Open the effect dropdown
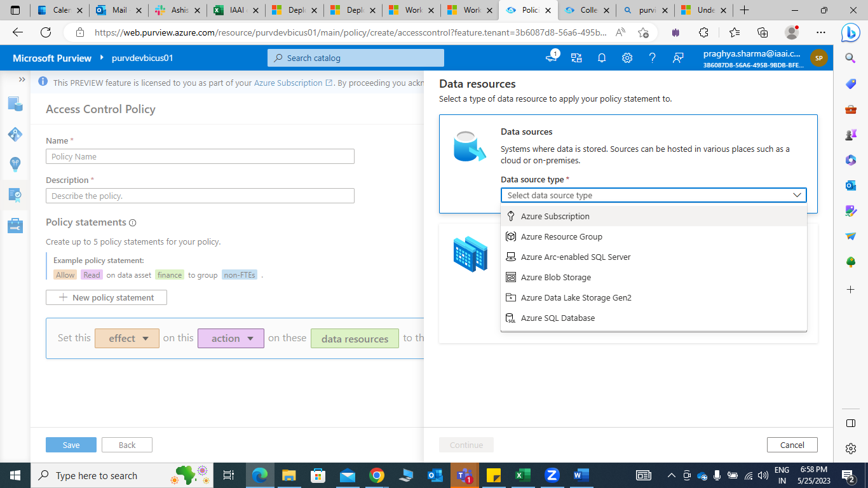The width and height of the screenshot is (868, 488). click(126, 339)
